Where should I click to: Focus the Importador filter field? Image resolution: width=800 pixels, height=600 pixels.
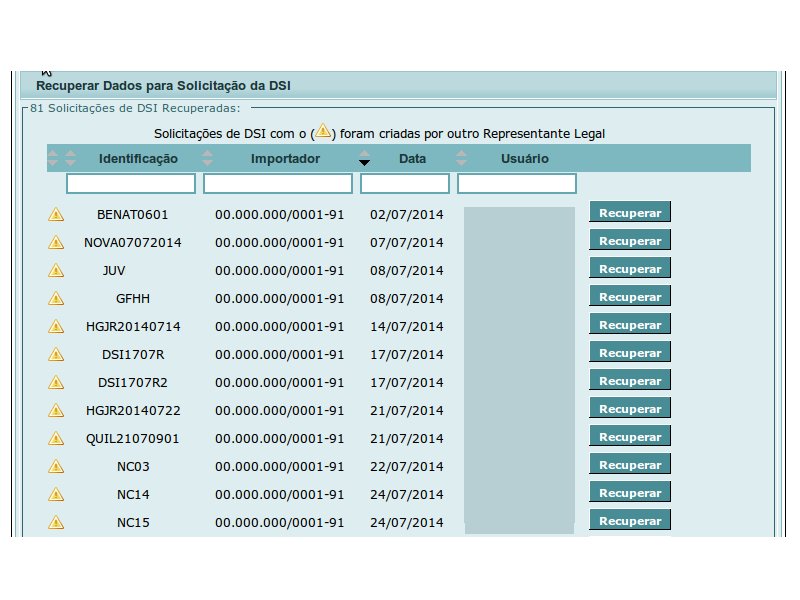click(x=278, y=184)
